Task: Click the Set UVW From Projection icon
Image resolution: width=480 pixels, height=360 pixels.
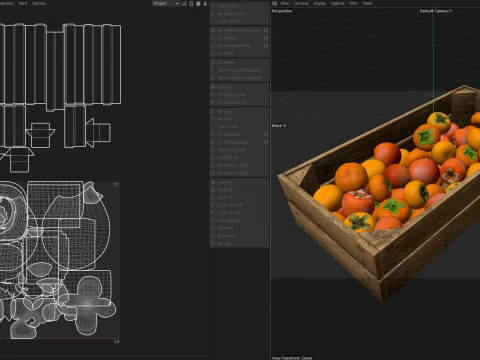Action: click(213, 30)
